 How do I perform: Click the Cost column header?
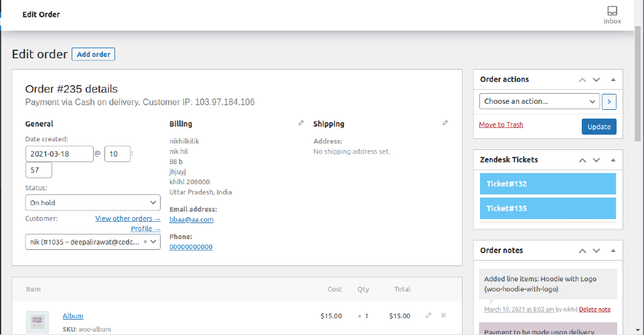click(334, 289)
